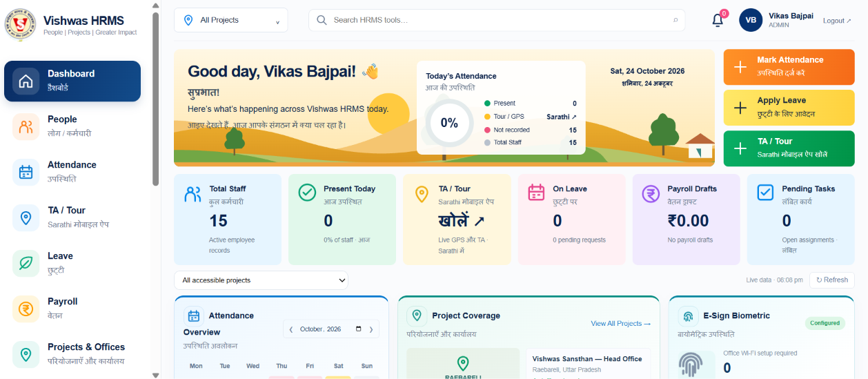Click the Payroll rupee icon in sidebar
The width and height of the screenshot is (868, 379).
(x=26, y=309)
